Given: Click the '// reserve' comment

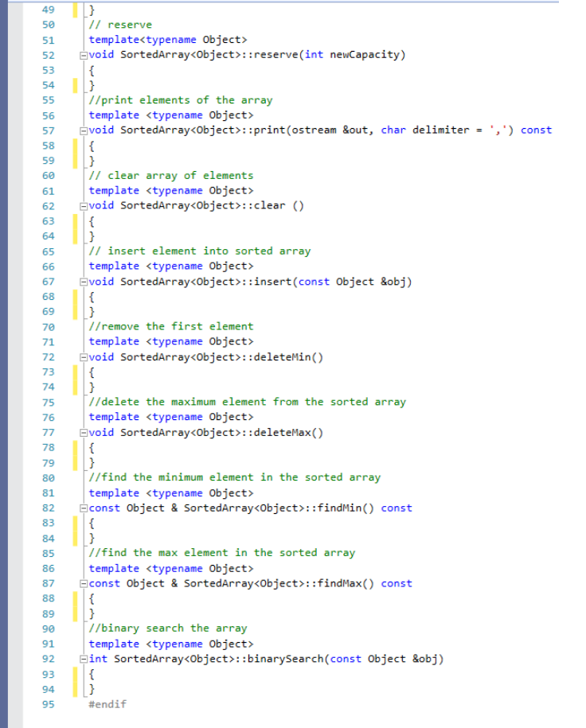Looking at the screenshot, I should [x=120, y=25].
